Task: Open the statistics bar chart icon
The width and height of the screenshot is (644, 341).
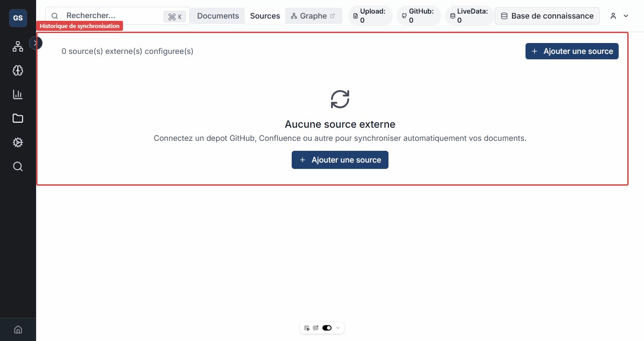Action: pos(18,94)
